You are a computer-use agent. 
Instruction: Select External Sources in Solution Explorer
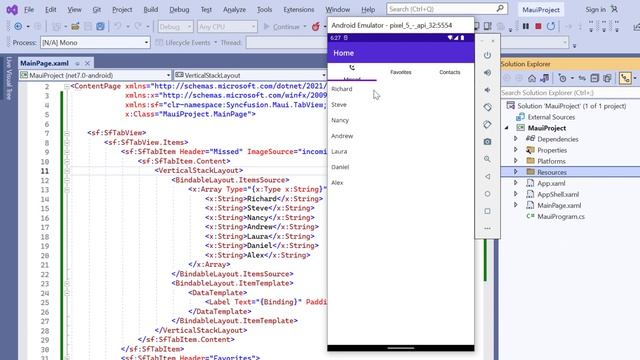(x=551, y=117)
